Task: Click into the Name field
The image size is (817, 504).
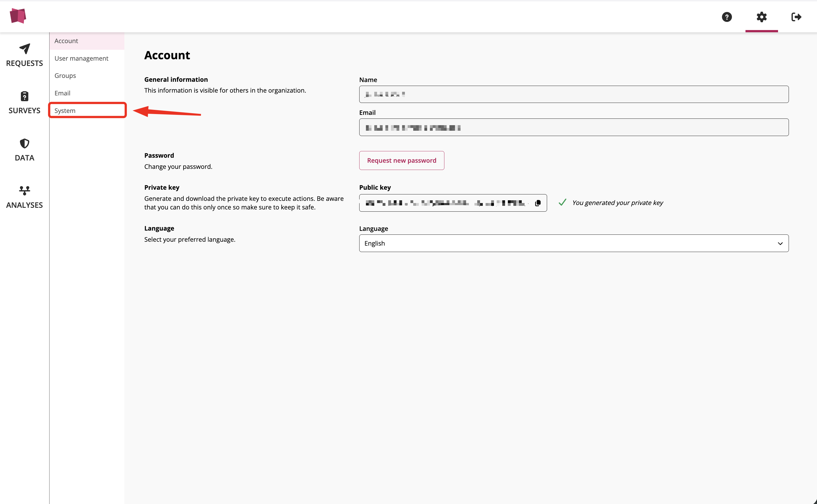Action: 574,94
